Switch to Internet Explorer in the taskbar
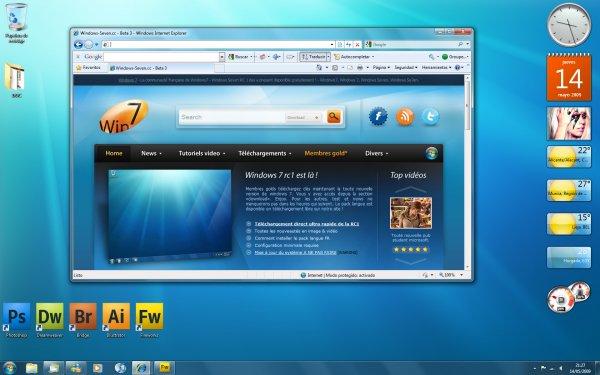The height and width of the screenshot is (375, 600). pos(142,368)
